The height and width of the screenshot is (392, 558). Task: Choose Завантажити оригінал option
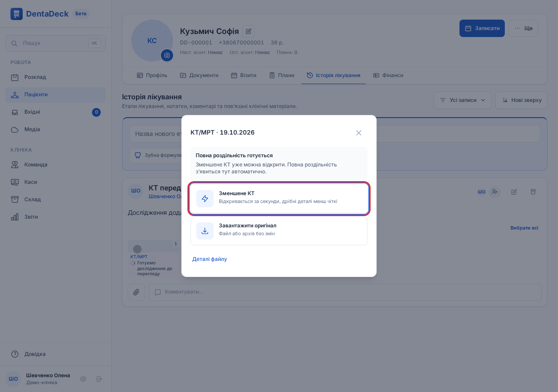point(279,231)
